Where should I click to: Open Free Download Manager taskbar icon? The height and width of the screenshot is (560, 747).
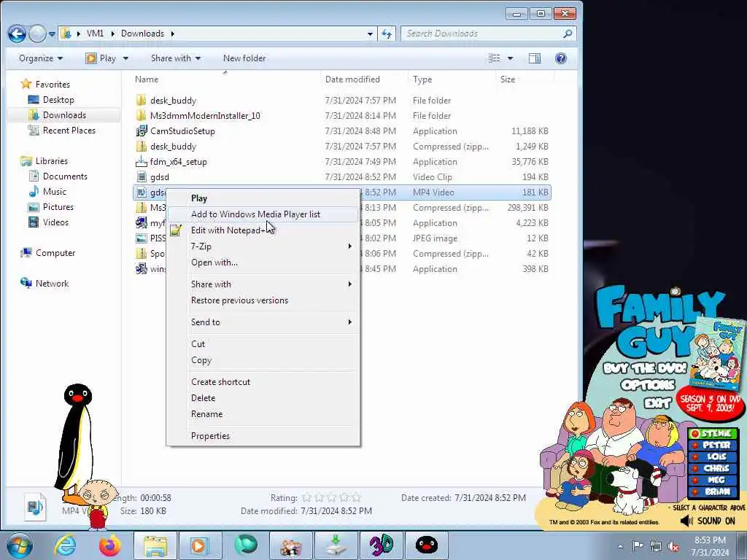(336, 545)
